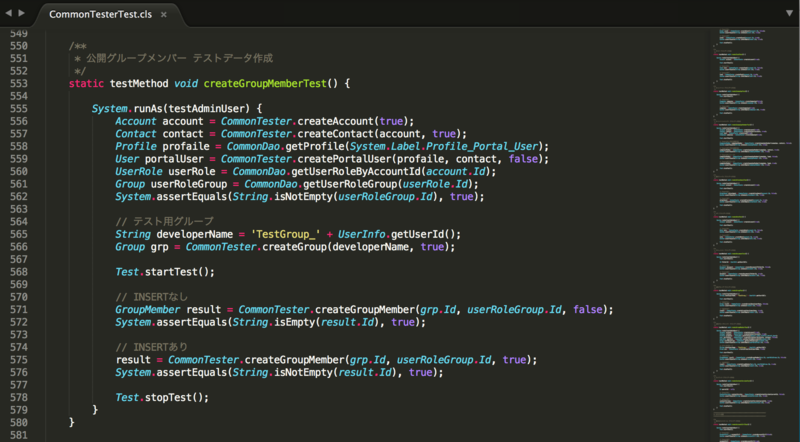This screenshot has width=800, height=442.
Task: Click 'createContact' on line 557
Action: point(335,134)
